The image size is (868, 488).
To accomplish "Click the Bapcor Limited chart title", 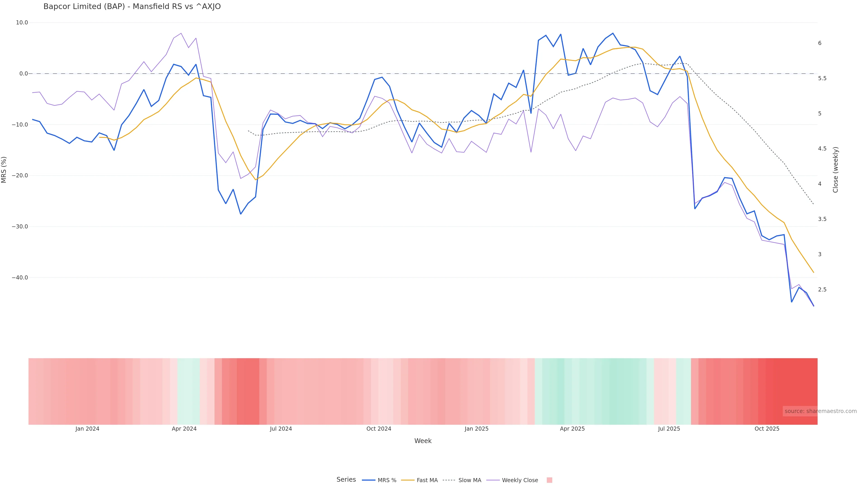I will click(132, 7).
